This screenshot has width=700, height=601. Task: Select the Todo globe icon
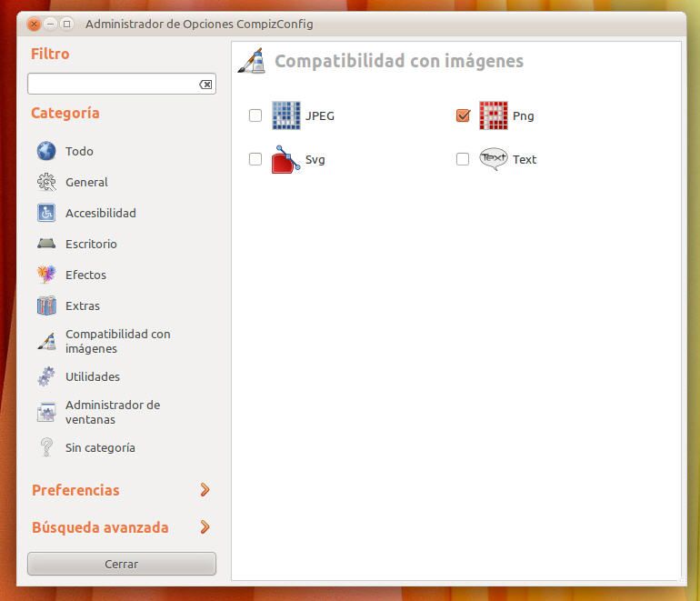click(x=46, y=151)
